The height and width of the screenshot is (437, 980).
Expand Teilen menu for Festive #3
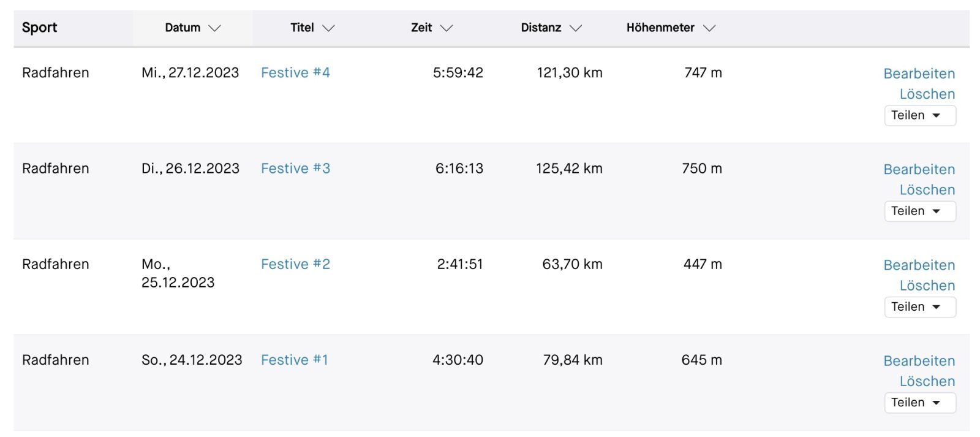[919, 211]
